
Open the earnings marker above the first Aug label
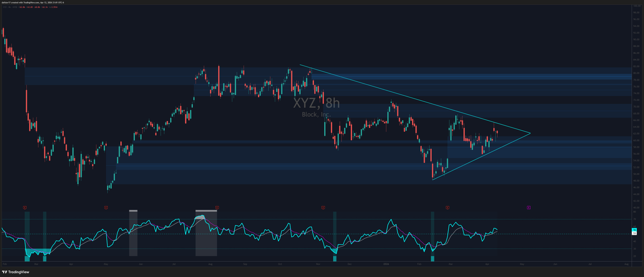point(217,206)
